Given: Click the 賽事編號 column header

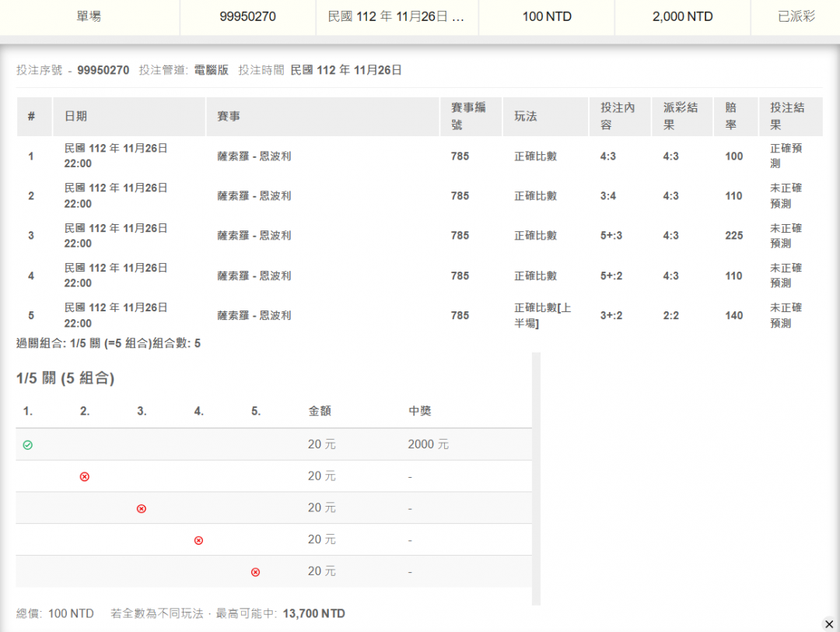Looking at the screenshot, I should (x=471, y=116).
